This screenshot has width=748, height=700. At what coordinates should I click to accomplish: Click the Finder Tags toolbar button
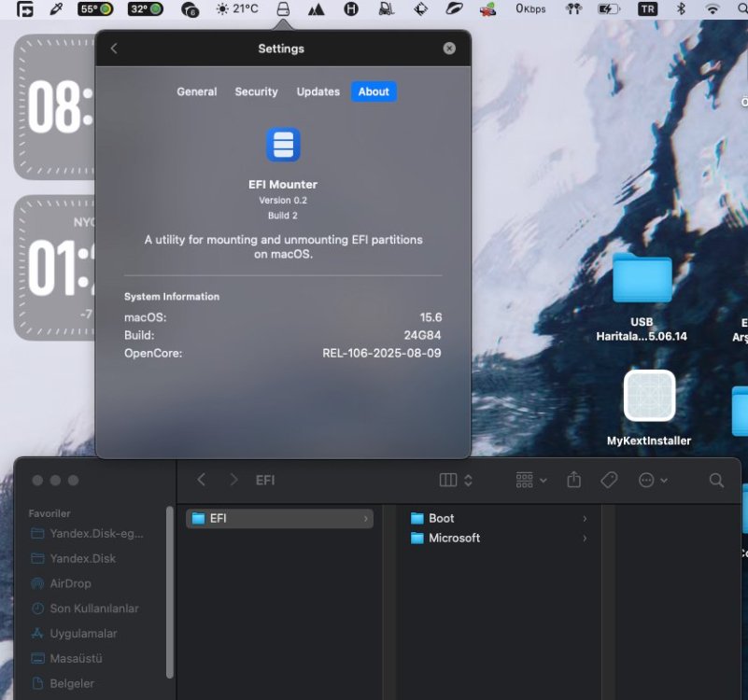coord(609,480)
